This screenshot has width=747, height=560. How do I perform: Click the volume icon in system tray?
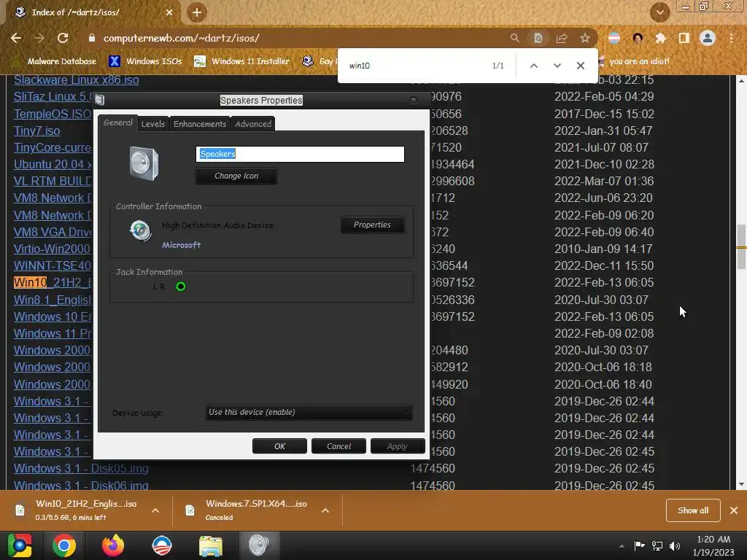tap(675, 546)
